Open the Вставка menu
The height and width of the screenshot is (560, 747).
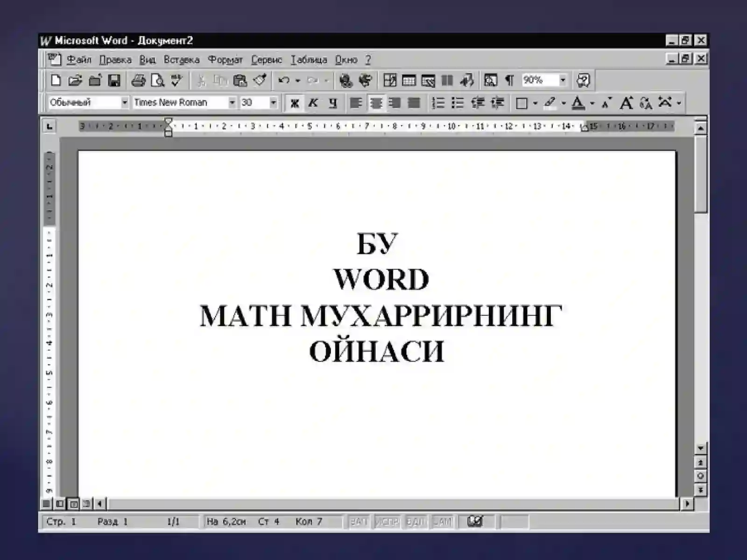pyautogui.click(x=181, y=60)
